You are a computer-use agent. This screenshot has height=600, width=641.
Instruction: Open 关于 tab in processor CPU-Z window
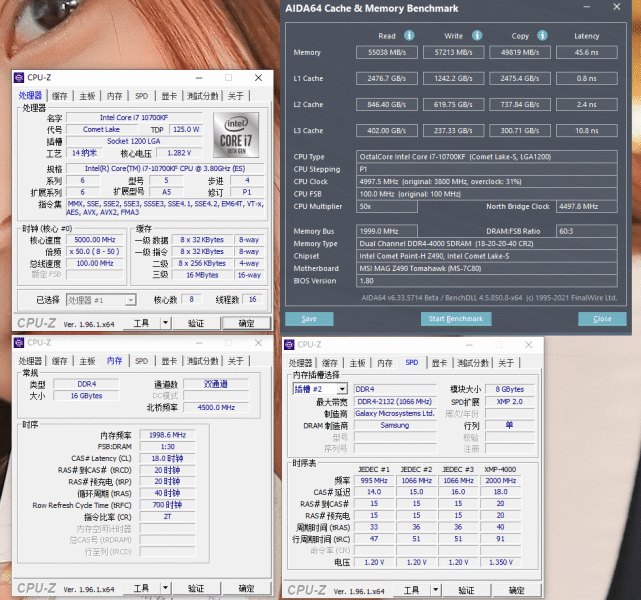tap(236, 96)
